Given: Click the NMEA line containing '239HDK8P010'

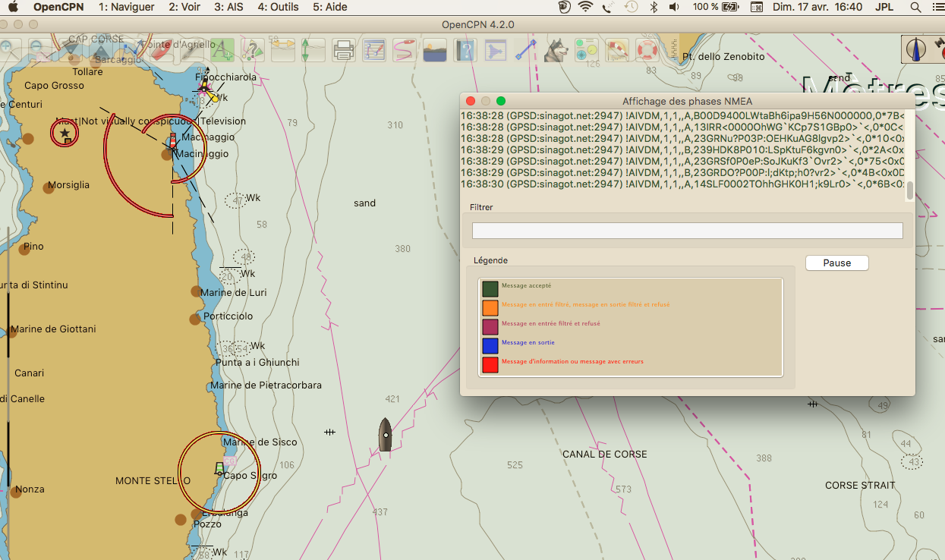Looking at the screenshot, I should [682, 150].
